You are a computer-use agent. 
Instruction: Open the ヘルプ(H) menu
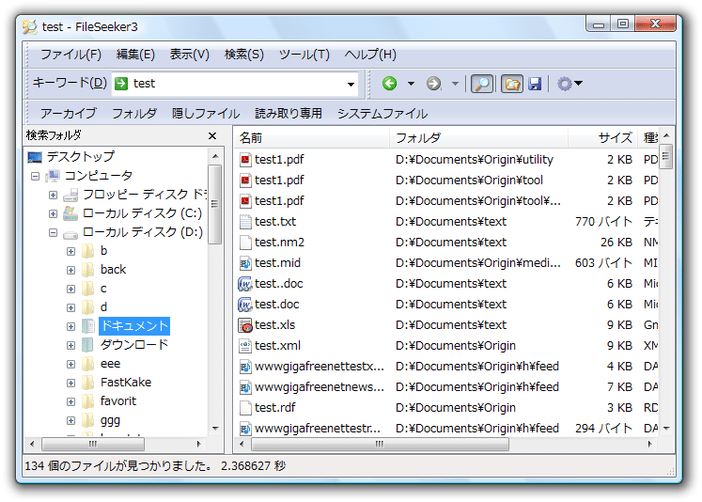(x=370, y=54)
